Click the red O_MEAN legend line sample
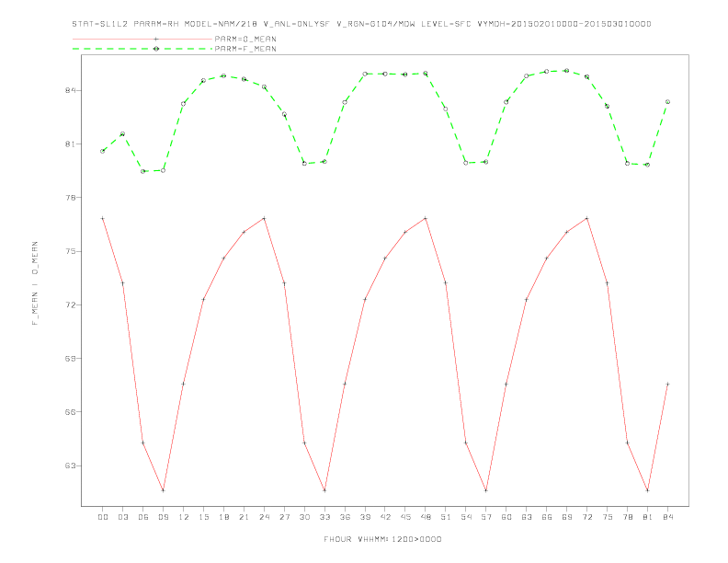 tap(142, 39)
